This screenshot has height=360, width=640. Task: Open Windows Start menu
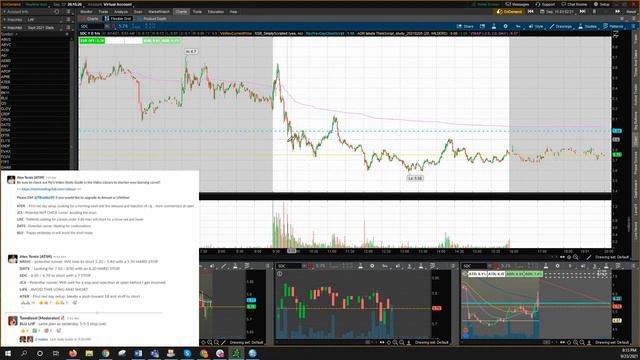click(8, 353)
